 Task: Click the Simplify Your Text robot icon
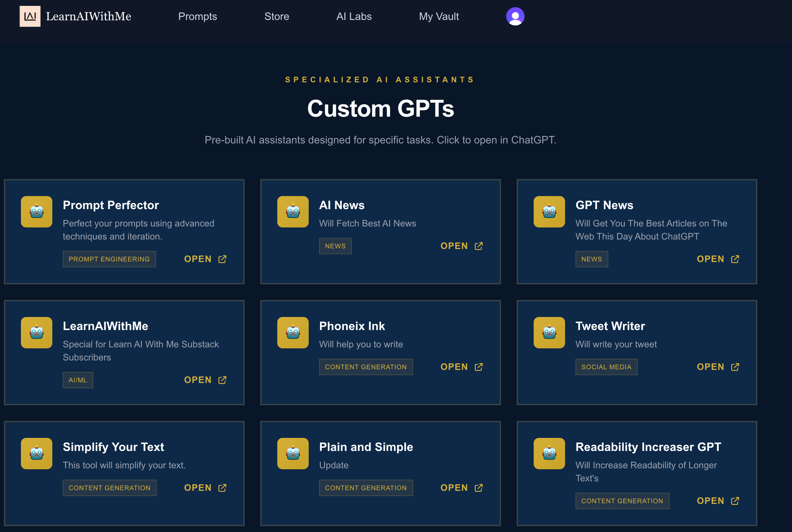[x=37, y=453]
